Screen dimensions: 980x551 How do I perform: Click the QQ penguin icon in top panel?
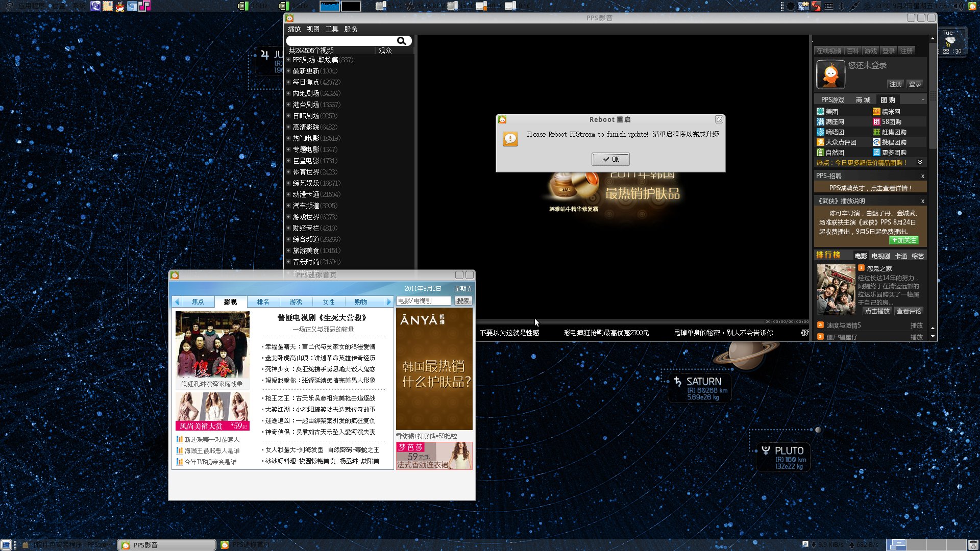click(x=120, y=6)
